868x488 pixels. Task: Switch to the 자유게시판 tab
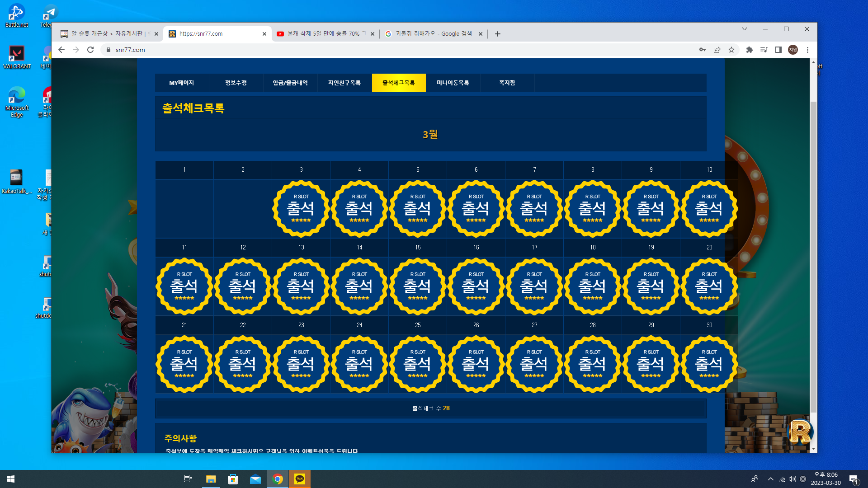tap(109, 34)
